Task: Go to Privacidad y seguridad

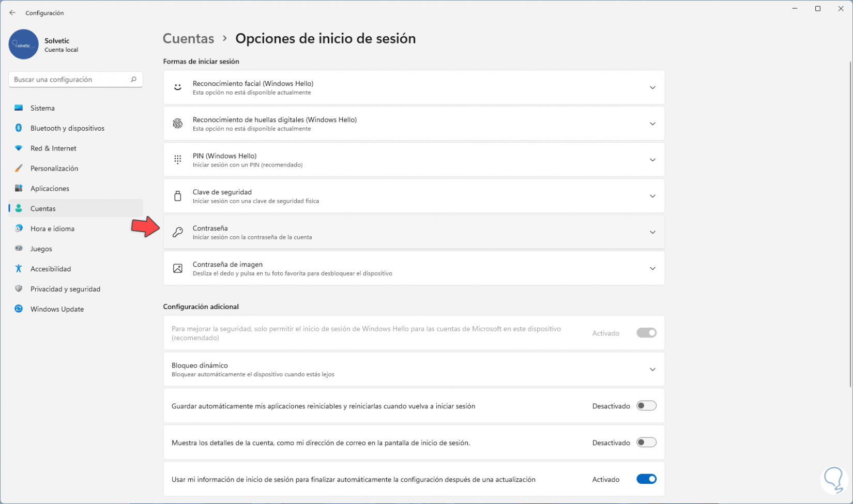Action: pos(76,289)
